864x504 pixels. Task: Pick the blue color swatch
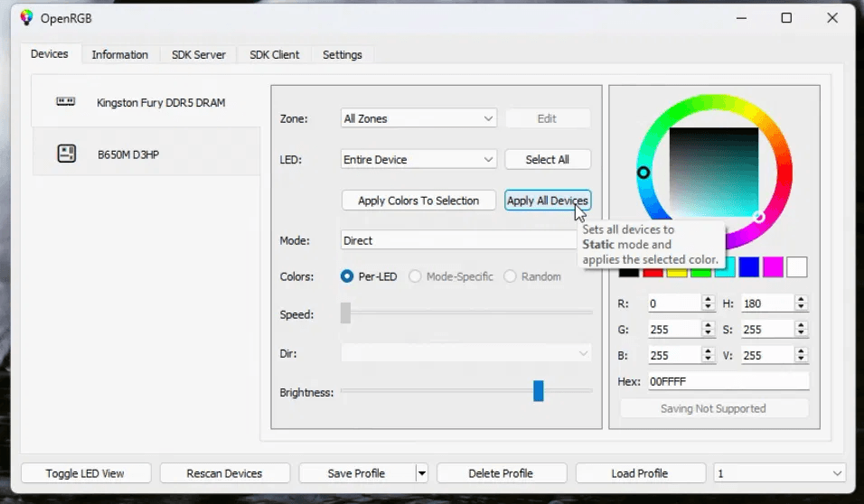(x=749, y=267)
